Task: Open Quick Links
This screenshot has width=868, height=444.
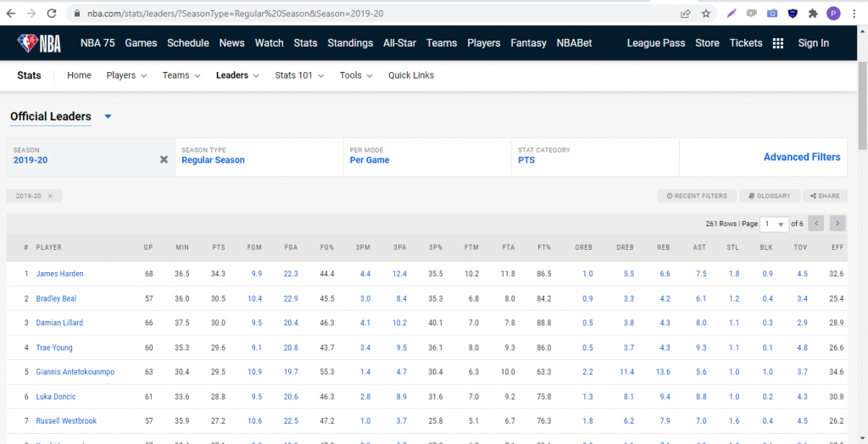Action: pos(411,75)
